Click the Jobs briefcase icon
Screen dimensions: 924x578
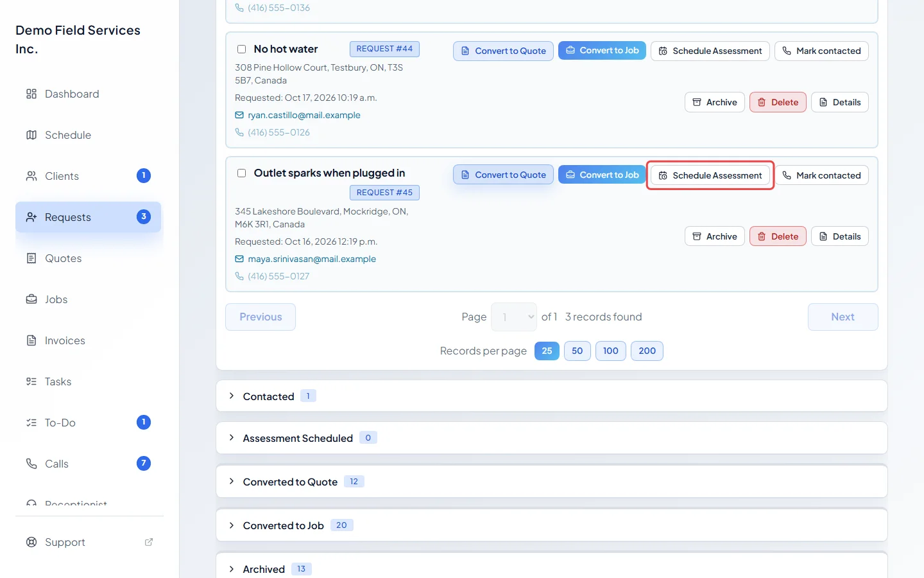pyautogui.click(x=31, y=299)
